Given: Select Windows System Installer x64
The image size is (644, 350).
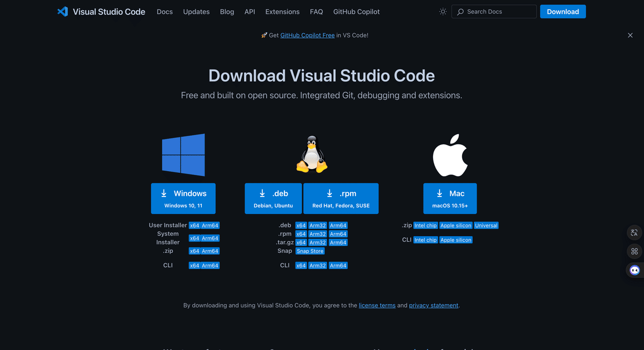Looking at the screenshot, I should [194, 238].
